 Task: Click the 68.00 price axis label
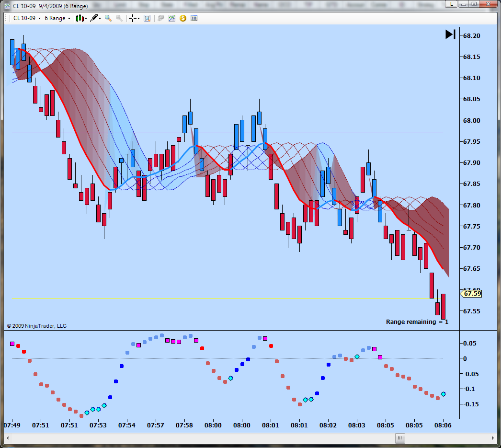pos(472,120)
